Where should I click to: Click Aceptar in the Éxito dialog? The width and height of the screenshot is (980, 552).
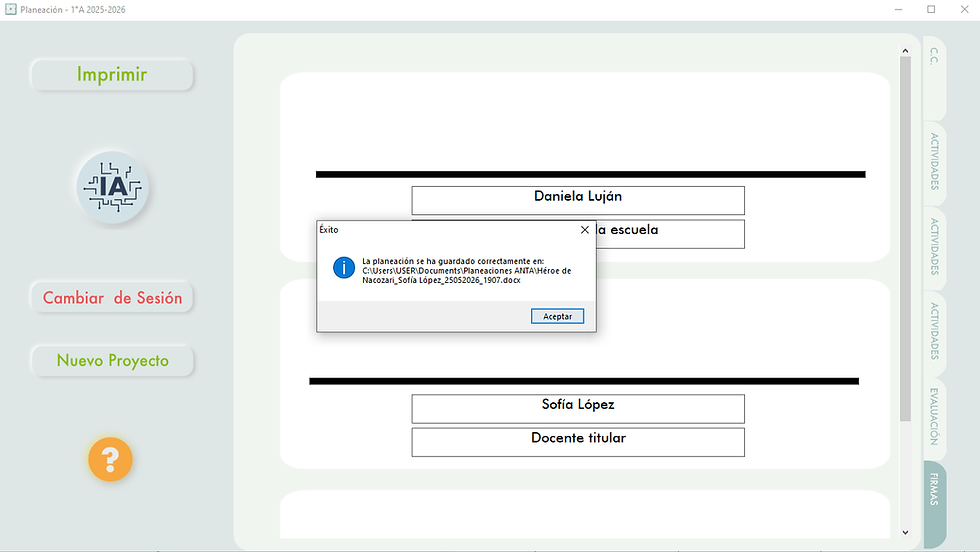(557, 316)
